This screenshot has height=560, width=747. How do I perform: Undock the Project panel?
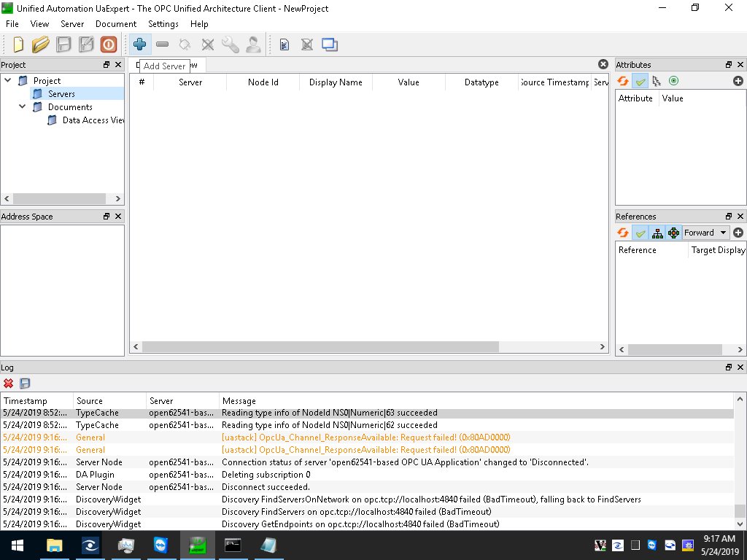click(107, 65)
